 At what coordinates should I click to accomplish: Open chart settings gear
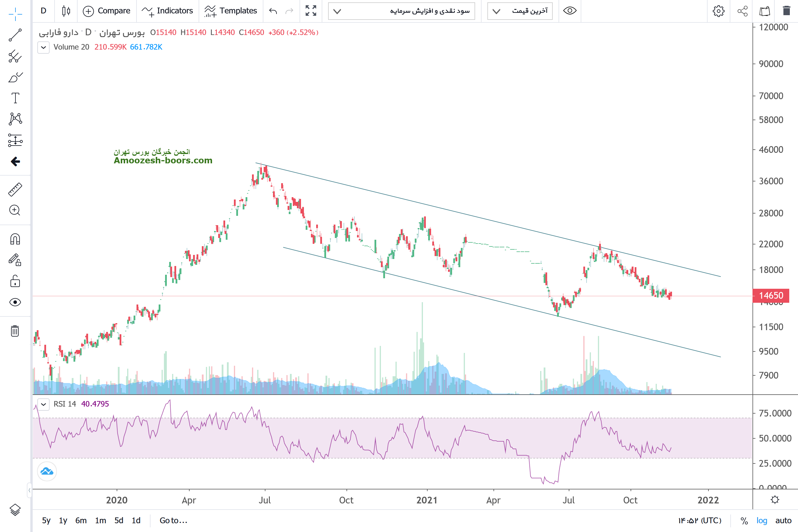point(718,11)
